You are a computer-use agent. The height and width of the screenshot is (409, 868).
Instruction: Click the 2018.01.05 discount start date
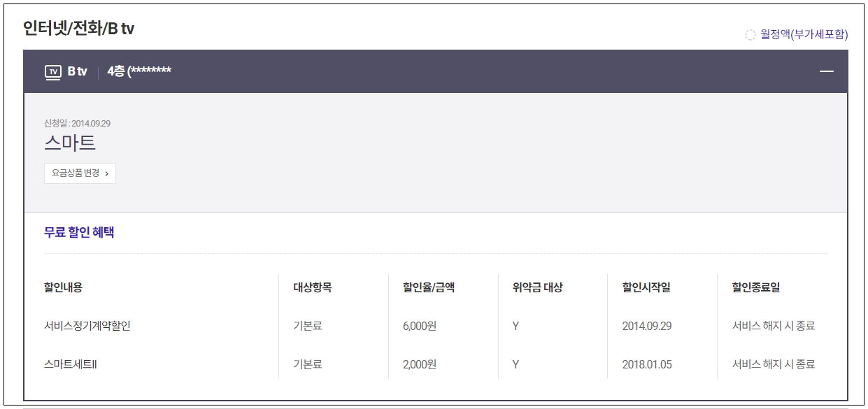[647, 364]
